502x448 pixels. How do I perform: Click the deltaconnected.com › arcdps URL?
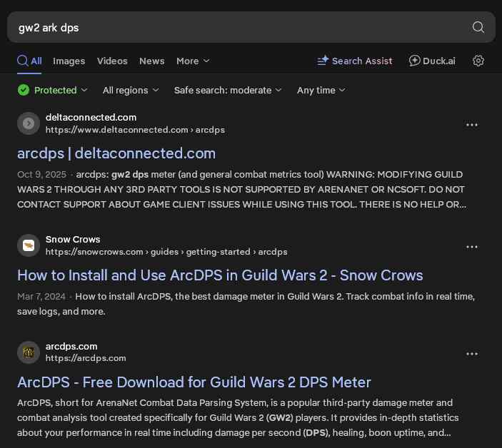135,130
